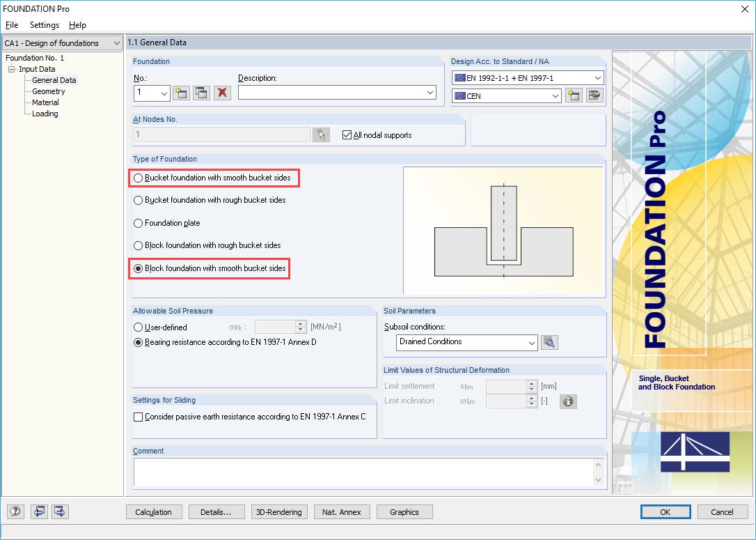Viewport: 756px width, 540px height.
Task: Open help with the question mark icon
Action: coord(15,511)
